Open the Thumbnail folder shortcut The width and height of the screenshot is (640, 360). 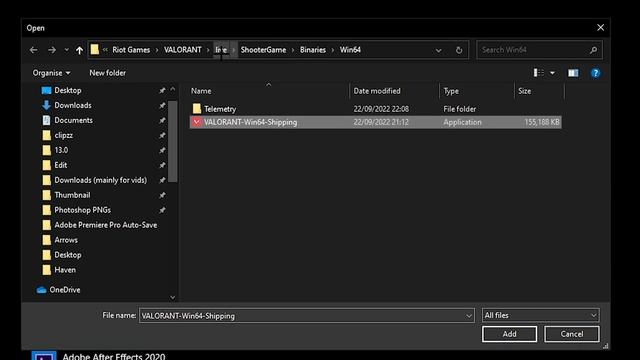72,195
